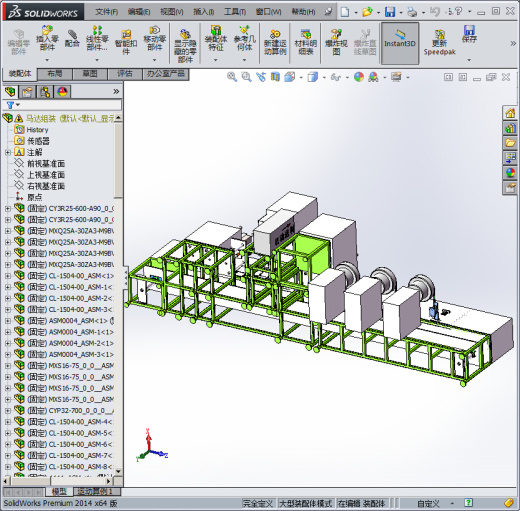Screen dimensions: 520x511
Task: Toggle the Instant3D button
Action: click(x=400, y=43)
